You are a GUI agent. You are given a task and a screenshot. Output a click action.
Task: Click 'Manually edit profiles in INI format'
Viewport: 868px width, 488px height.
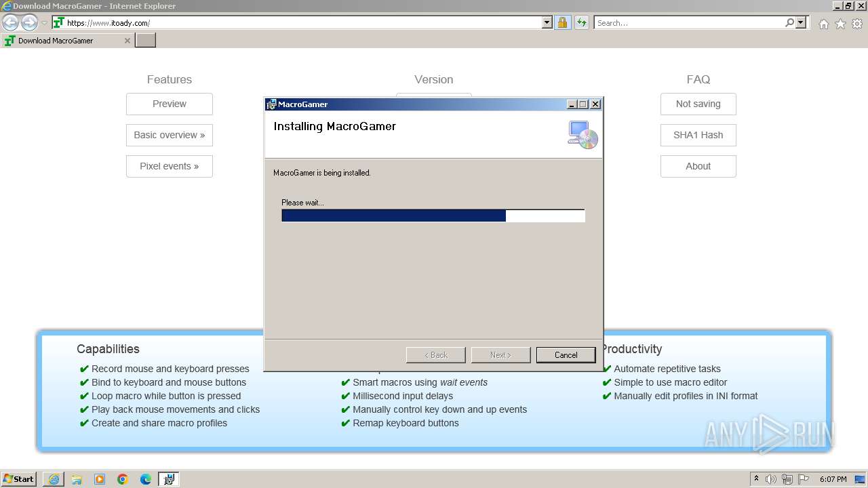686,396
